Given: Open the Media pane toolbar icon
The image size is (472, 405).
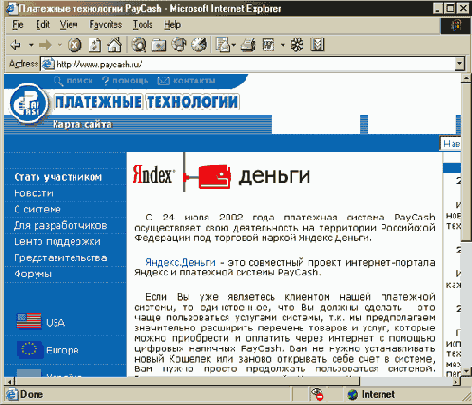Looking at the screenshot, I should coord(179,44).
